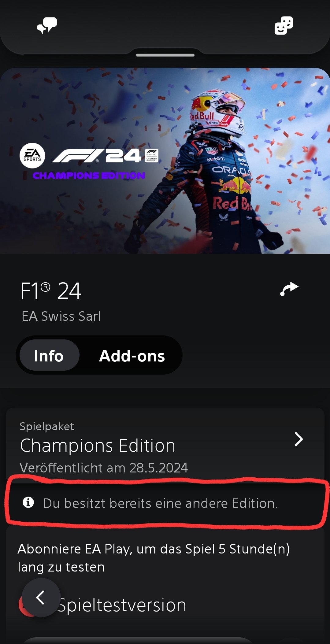
Task: Tap the round back arrow button
Action: pos(41,597)
